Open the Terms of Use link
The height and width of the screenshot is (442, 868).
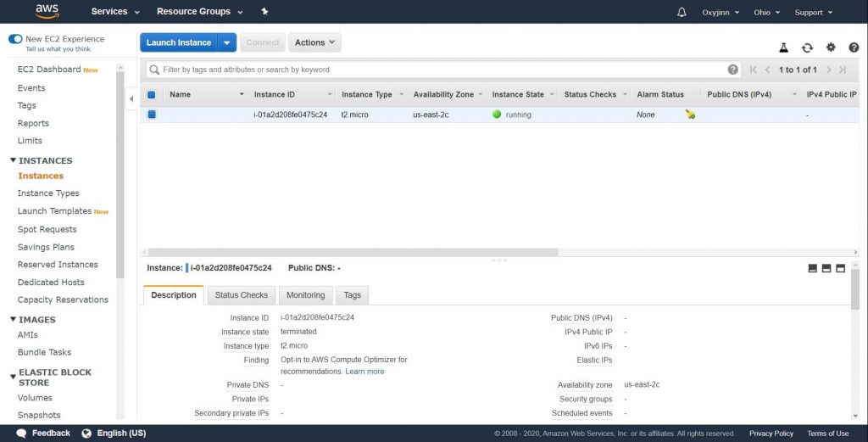tap(827, 434)
